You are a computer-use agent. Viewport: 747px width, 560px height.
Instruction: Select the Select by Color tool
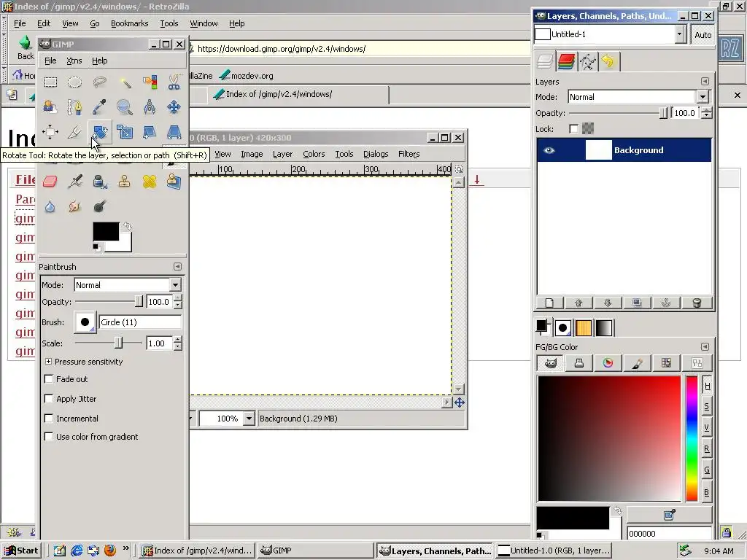[150, 82]
